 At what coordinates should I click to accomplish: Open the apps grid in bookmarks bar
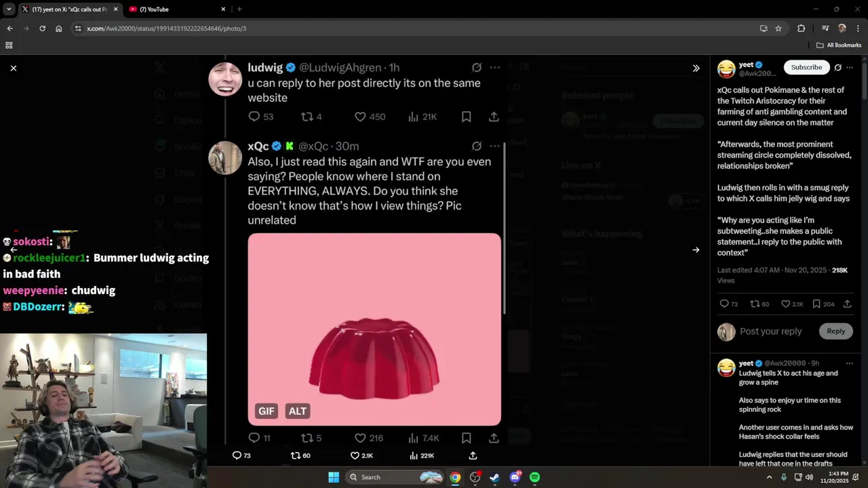coord(9,45)
